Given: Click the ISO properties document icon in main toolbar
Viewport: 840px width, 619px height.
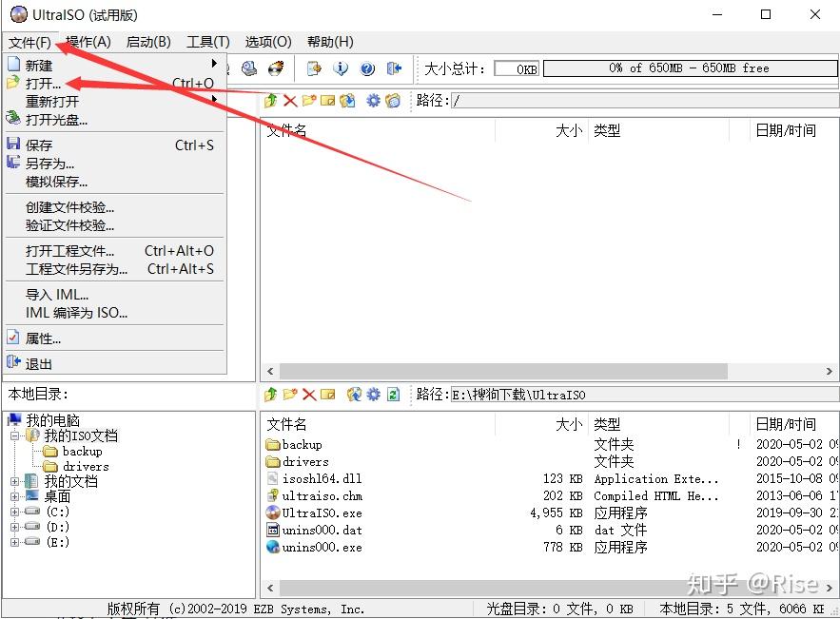Looking at the screenshot, I should 314,68.
